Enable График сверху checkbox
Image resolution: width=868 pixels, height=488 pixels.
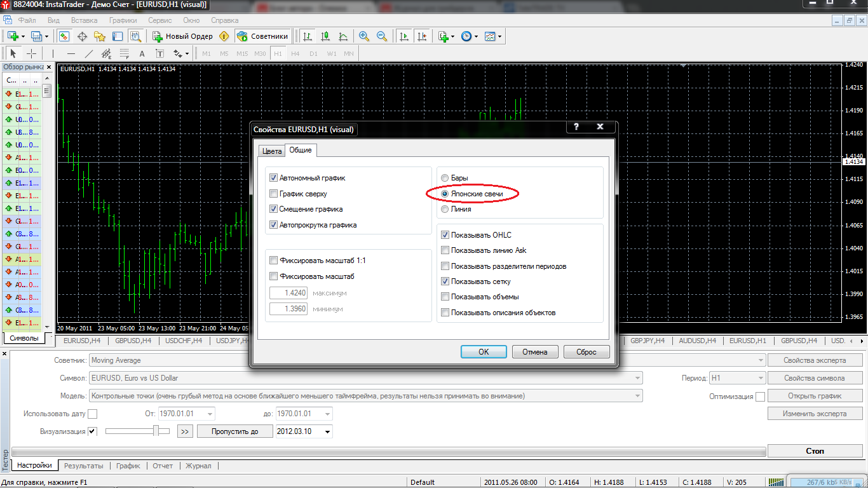point(274,194)
